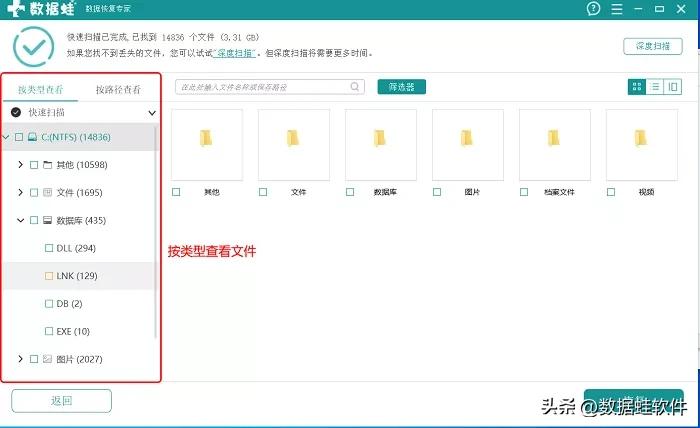700x428 pixels.
Task: Tick checkbox under 图片 folder thumbnail
Action: point(437,192)
